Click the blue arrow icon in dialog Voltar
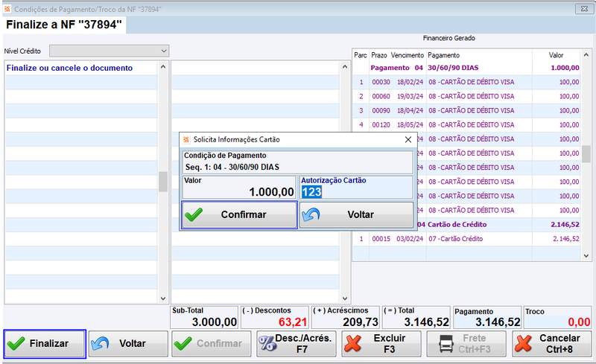 [x=311, y=214]
